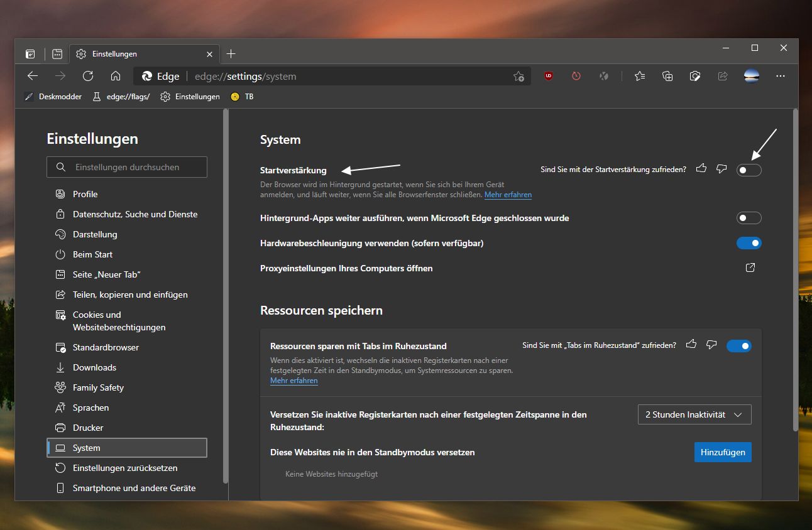The height and width of the screenshot is (530, 812).
Task: Select System in the settings sidebar
Action: [127, 448]
